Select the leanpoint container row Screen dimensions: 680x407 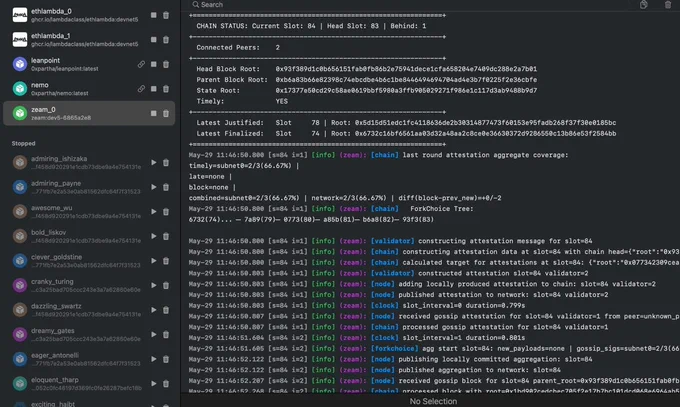(x=89, y=64)
